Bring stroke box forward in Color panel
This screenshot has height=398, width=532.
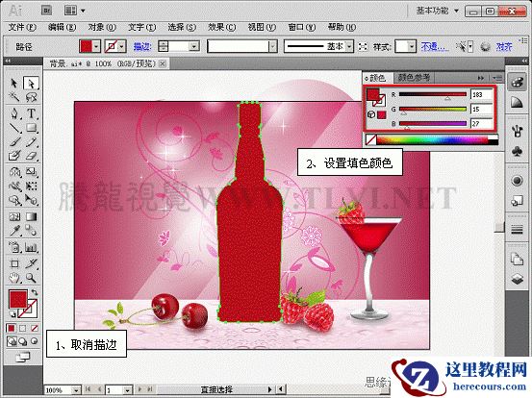tap(381, 101)
